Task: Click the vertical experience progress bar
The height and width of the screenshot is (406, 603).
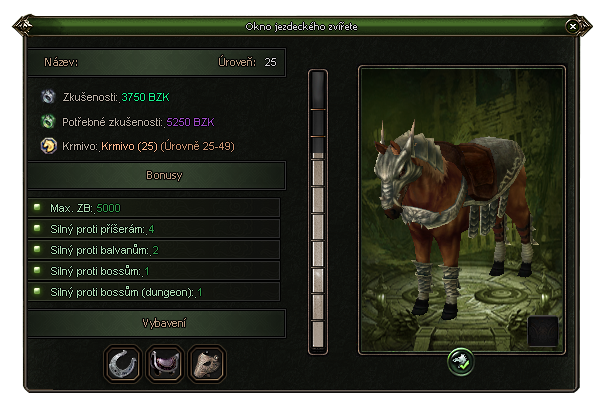Action: coord(318,212)
